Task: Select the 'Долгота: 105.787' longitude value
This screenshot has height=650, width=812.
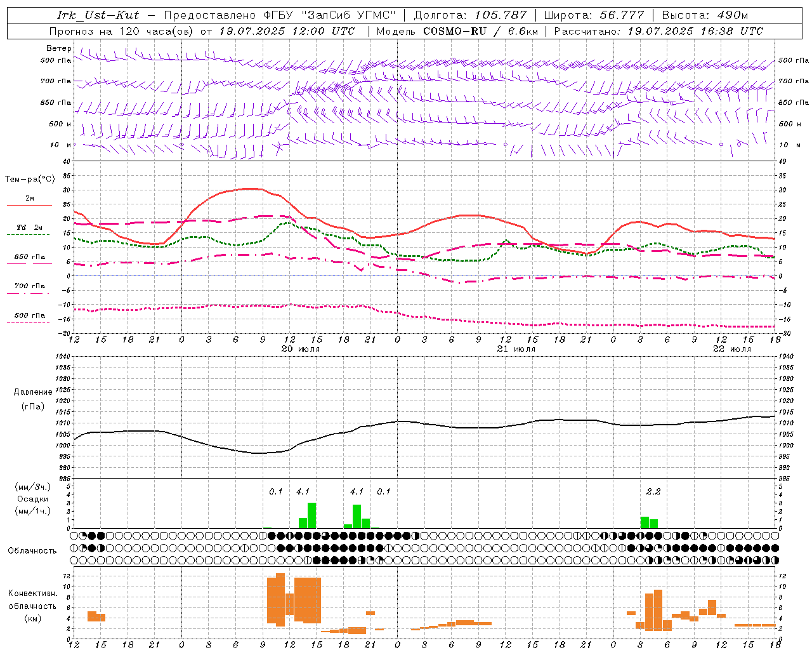Action: click(471, 15)
